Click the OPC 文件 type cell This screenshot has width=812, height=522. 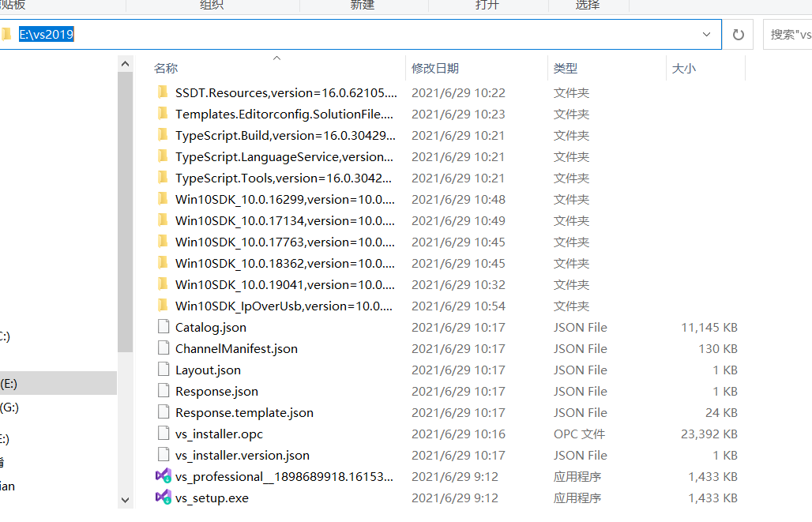pyautogui.click(x=579, y=434)
